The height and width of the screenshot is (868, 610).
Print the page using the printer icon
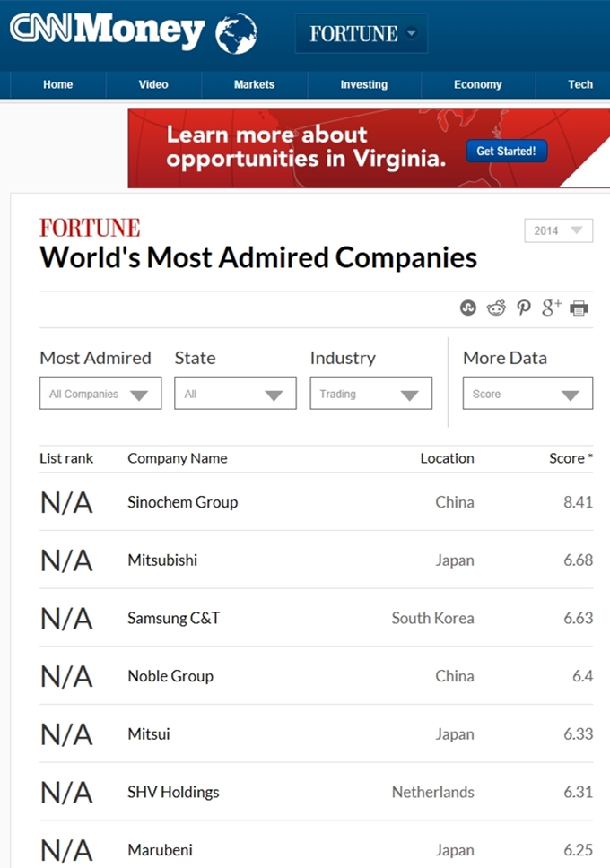click(x=579, y=308)
